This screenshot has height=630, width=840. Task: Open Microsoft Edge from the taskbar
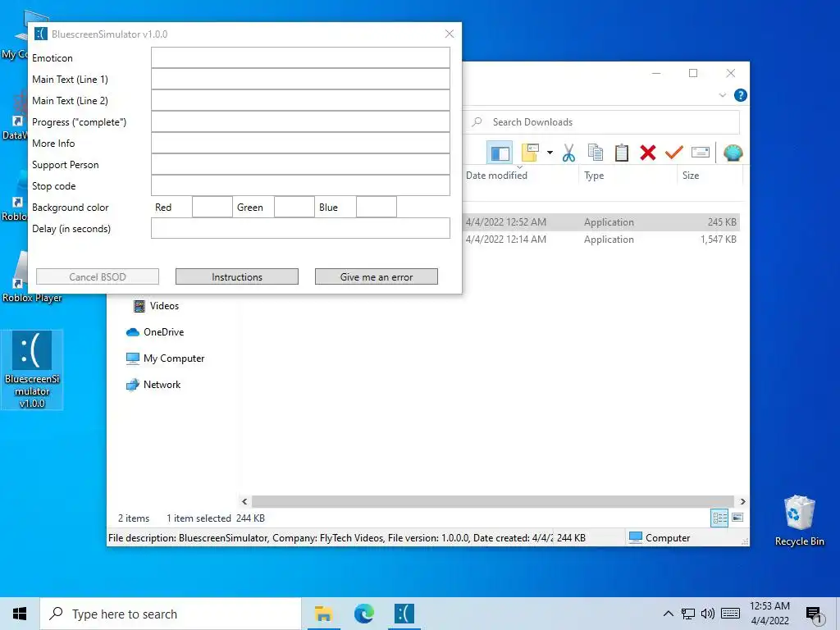364,614
